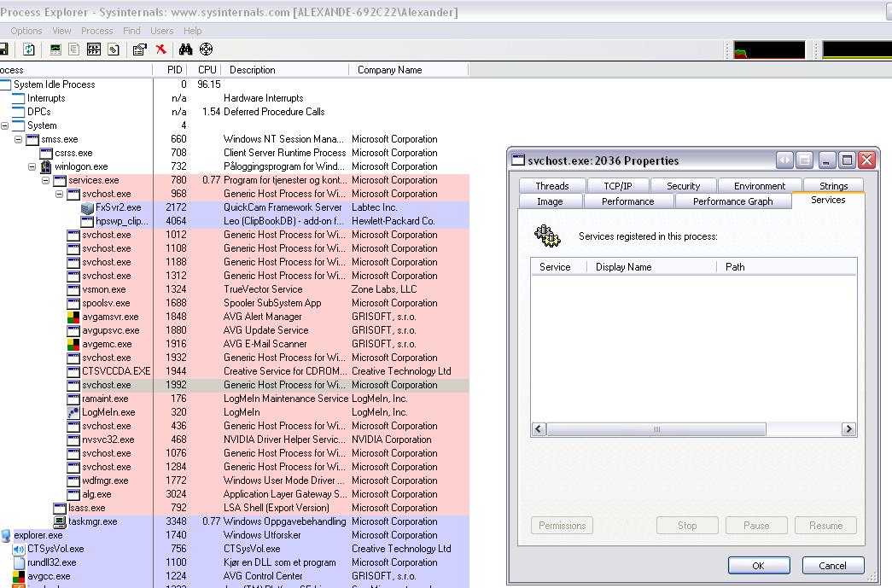Click the Save toolbar icon

pos(3,49)
